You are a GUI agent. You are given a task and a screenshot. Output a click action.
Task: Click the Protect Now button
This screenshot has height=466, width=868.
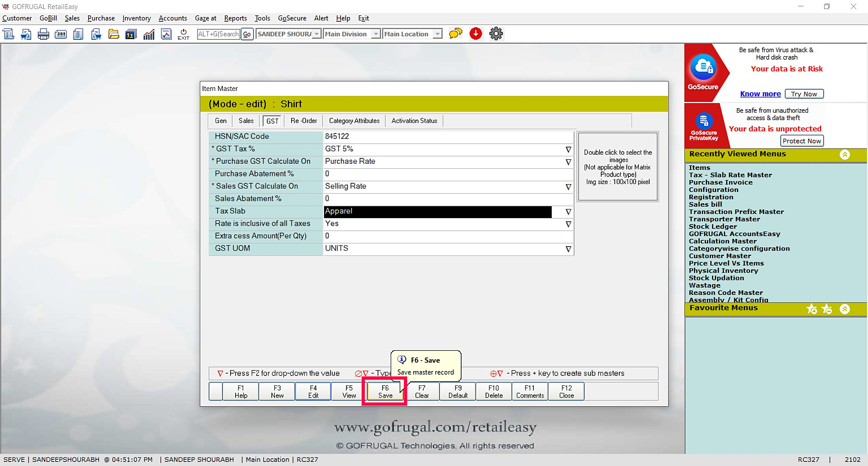802,141
